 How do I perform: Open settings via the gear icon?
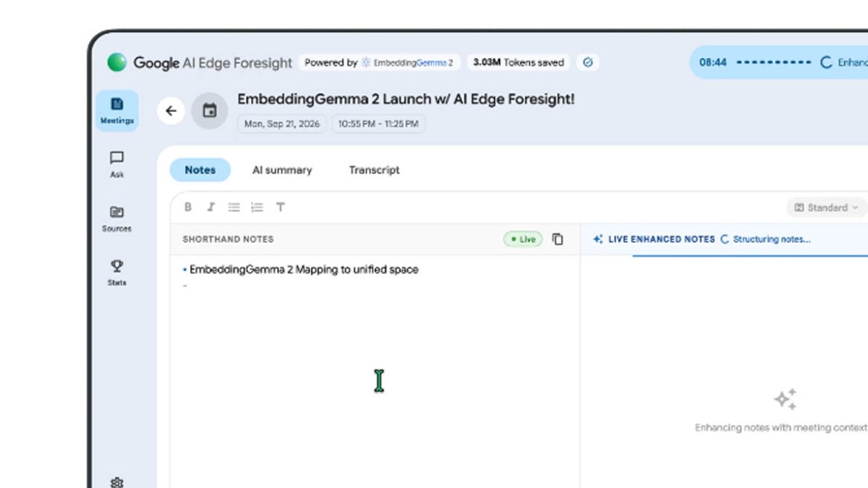(x=116, y=482)
